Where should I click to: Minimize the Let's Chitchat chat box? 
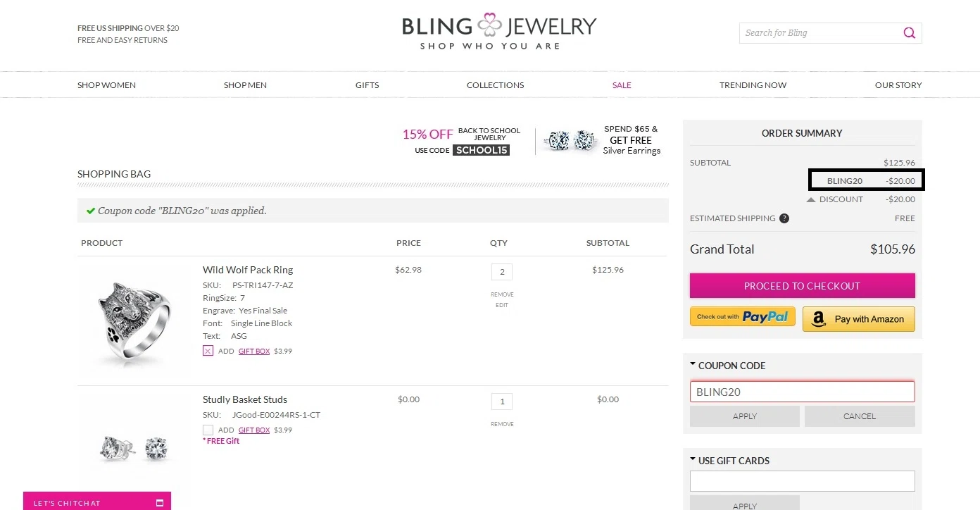point(160,503)
